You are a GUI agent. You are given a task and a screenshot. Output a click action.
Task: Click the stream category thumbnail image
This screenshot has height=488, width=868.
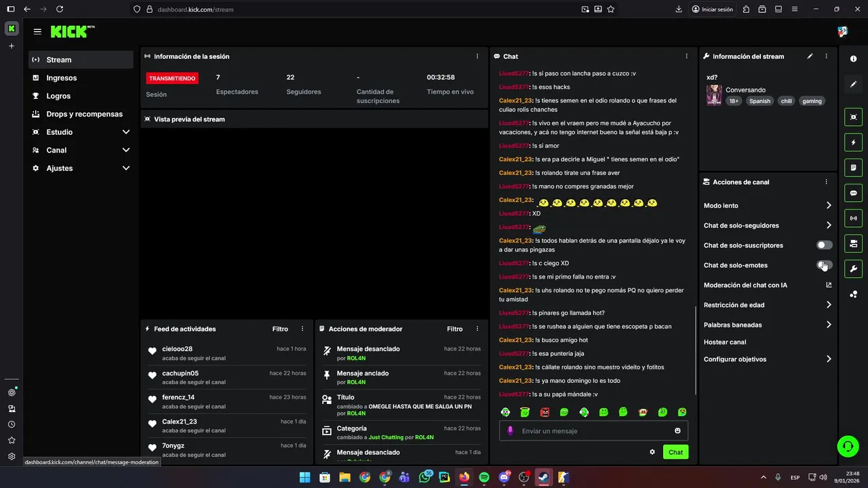pyautogui.click(x=714, y=95)
